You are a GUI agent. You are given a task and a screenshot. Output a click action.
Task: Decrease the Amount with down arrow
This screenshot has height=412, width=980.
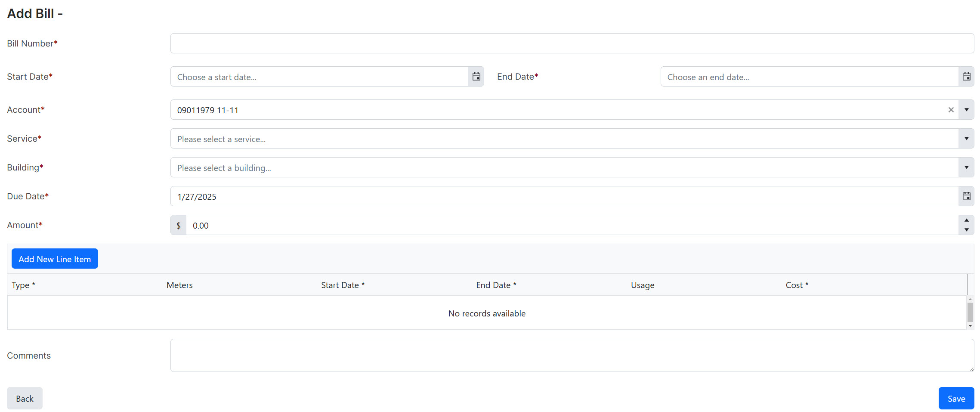click(966, 230)
